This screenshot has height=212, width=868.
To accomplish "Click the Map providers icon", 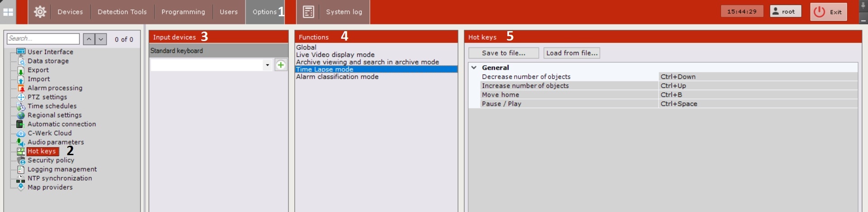I will pyautogui.click(x=21, y=187).
